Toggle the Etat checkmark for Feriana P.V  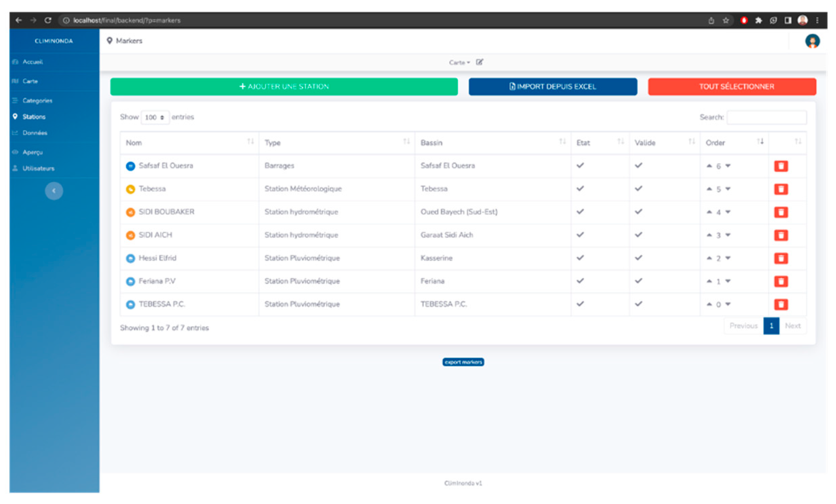(x=580, y=281)
